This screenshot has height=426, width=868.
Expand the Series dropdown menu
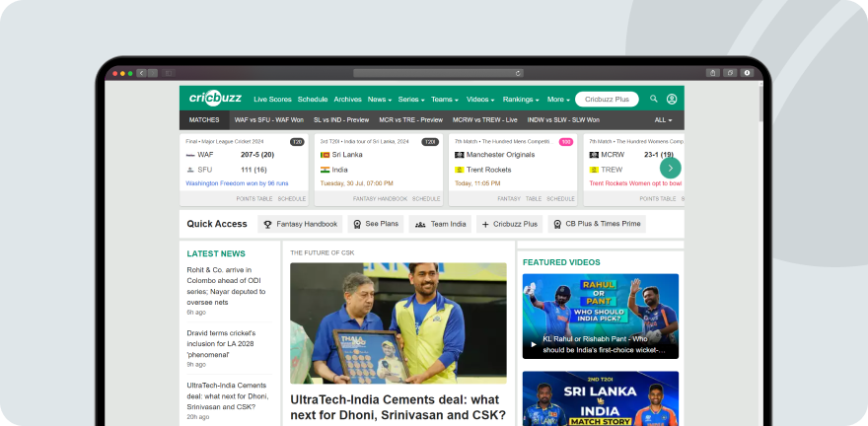[x=411, y=99]
